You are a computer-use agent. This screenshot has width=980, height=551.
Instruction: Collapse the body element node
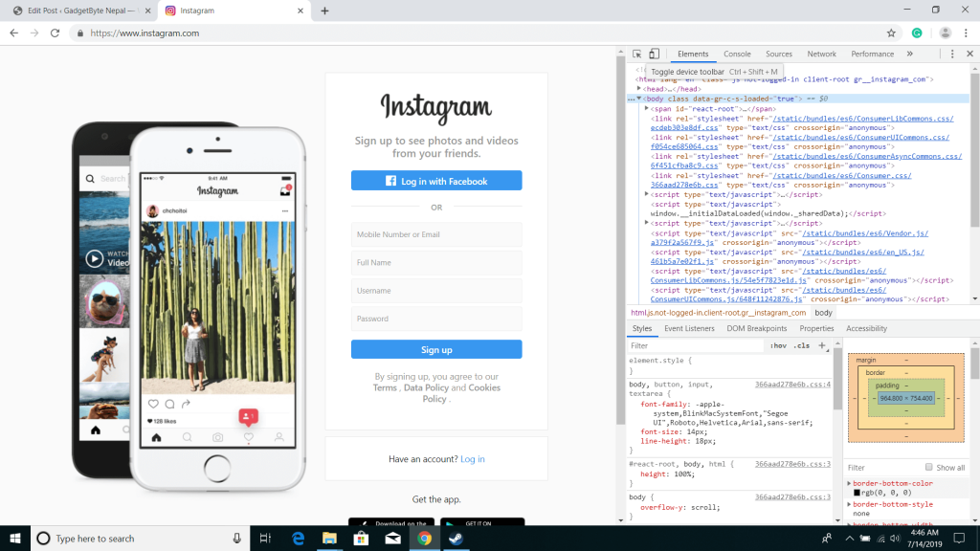click(640, 99)
